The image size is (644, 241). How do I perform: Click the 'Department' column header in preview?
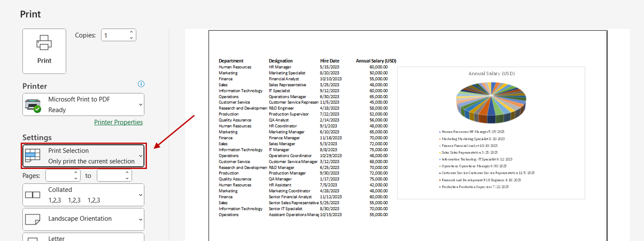(x=231, y=61)
